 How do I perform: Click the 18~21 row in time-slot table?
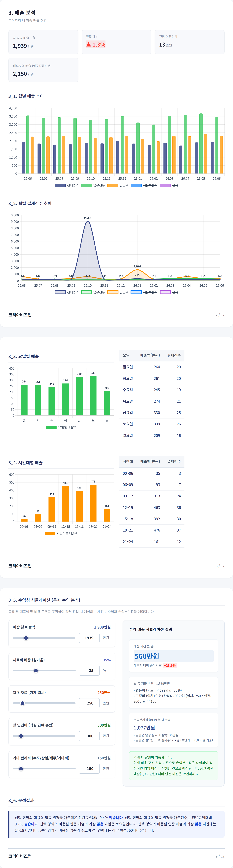[x=152, y=530]
